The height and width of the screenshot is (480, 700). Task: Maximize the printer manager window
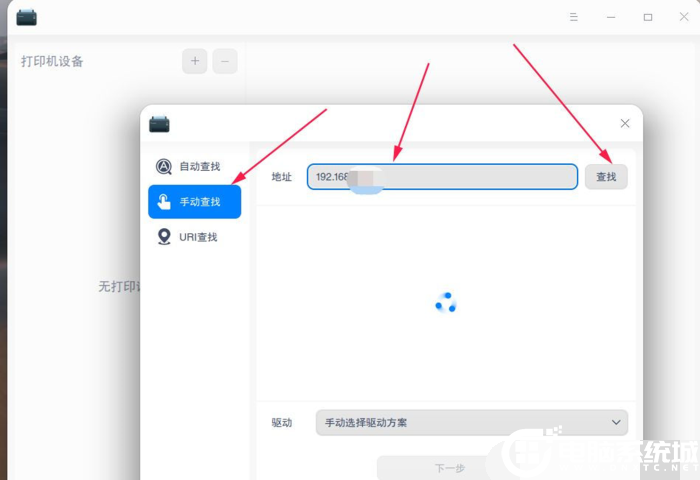tap(648, 17)
